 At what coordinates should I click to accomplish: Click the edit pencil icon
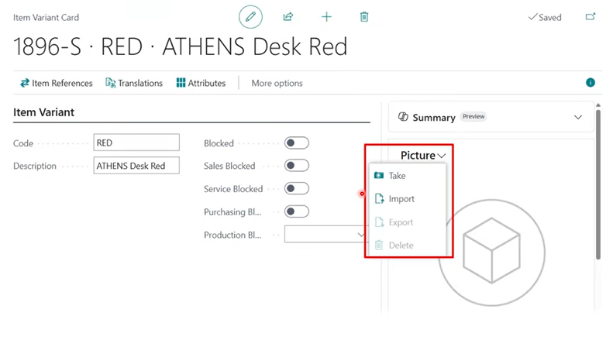pos(250,17)
